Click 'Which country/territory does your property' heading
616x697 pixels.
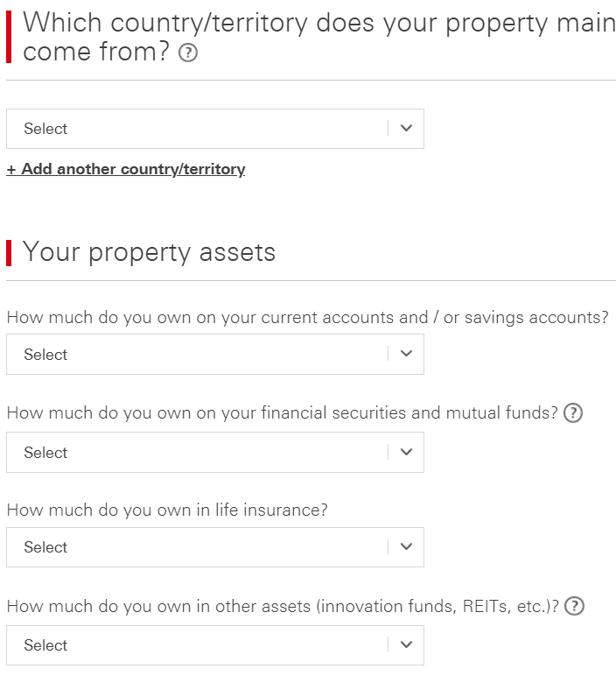click(318, 38)
